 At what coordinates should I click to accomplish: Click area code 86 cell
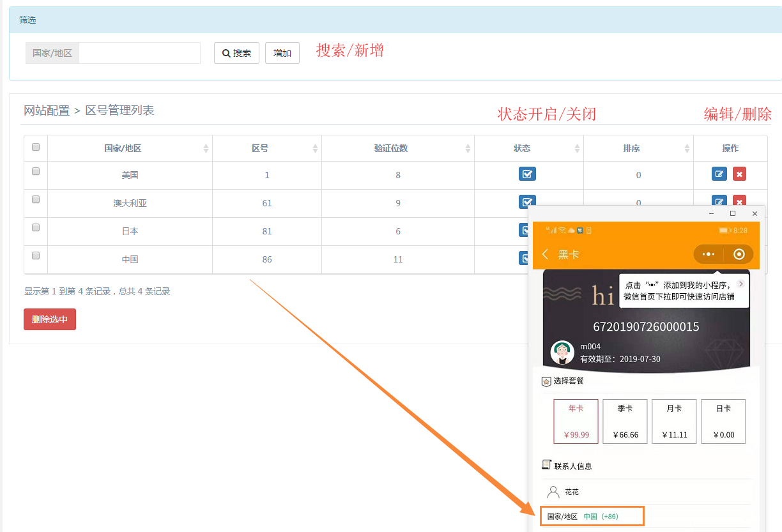267,259
